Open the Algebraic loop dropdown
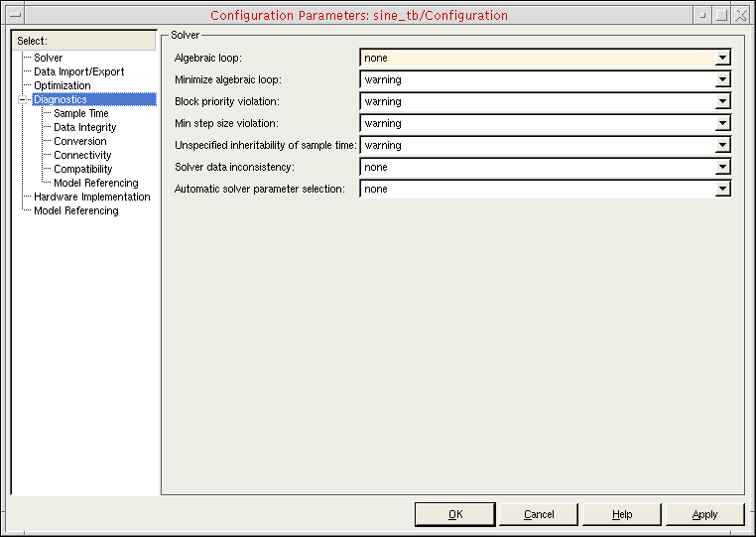The width and height of the screenshot is (756, 537). 723,58
